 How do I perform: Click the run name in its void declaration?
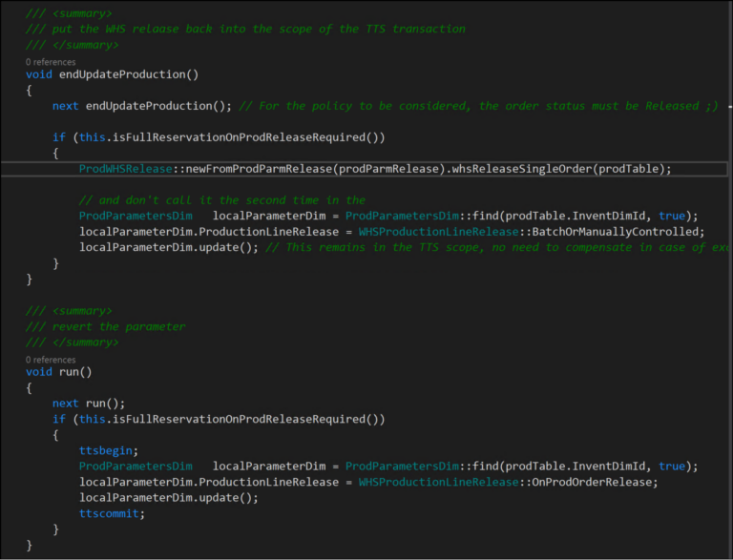coord(72,372)
